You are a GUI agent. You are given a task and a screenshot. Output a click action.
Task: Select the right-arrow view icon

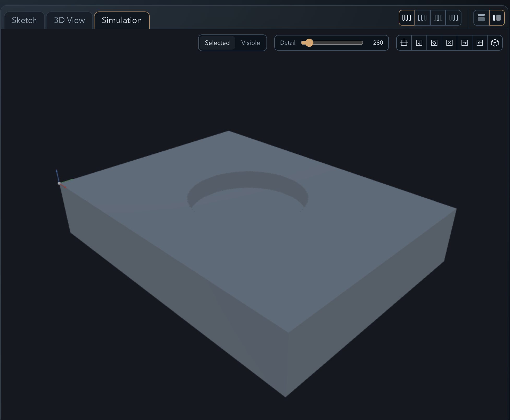coord(465,43)
